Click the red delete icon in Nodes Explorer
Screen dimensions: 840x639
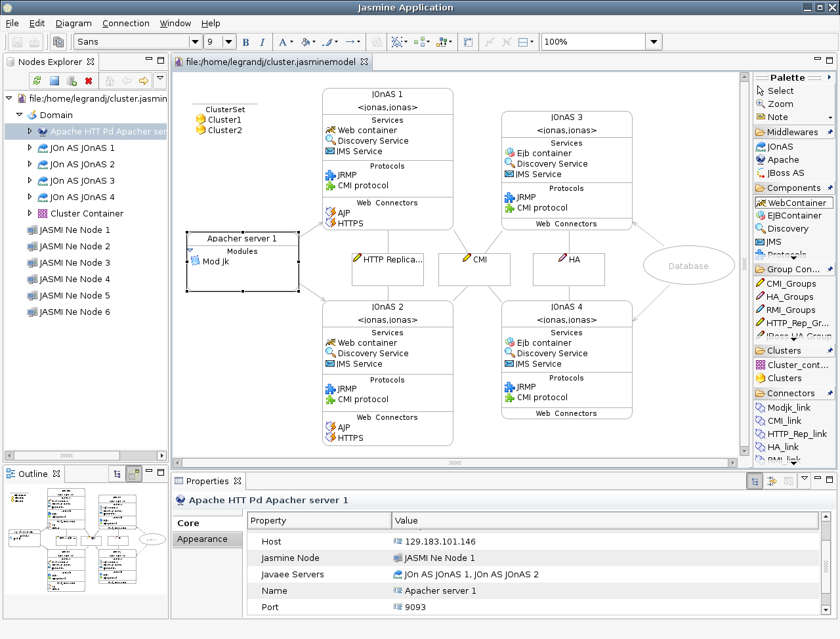coord(89,81)
